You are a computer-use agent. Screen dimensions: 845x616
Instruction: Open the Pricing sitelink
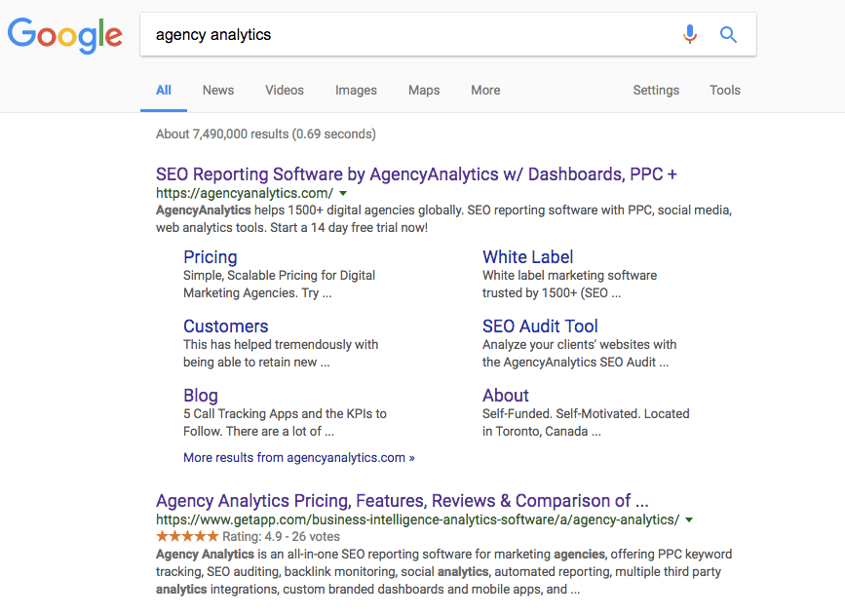[x=211, y=257]
